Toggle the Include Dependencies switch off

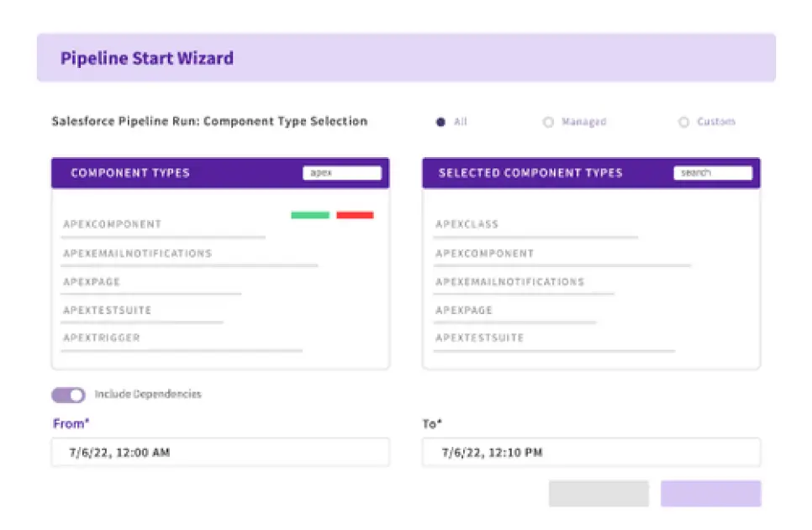[x=67, y=394]
